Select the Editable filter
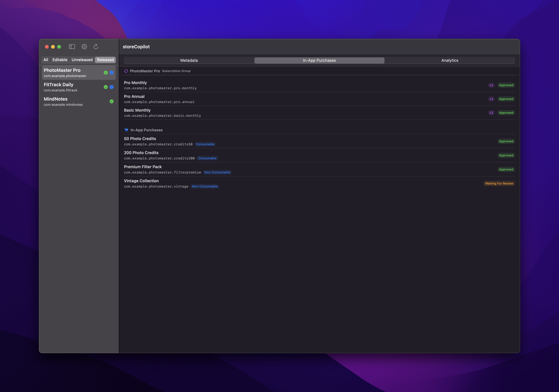The image size is (559, 392). [x=60, y=60]
